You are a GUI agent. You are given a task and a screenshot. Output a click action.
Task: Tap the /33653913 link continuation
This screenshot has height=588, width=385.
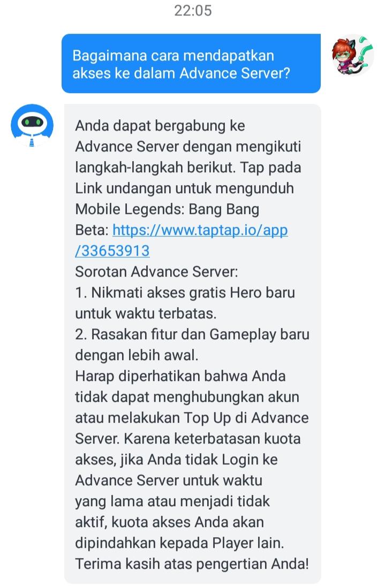[112, 251]
